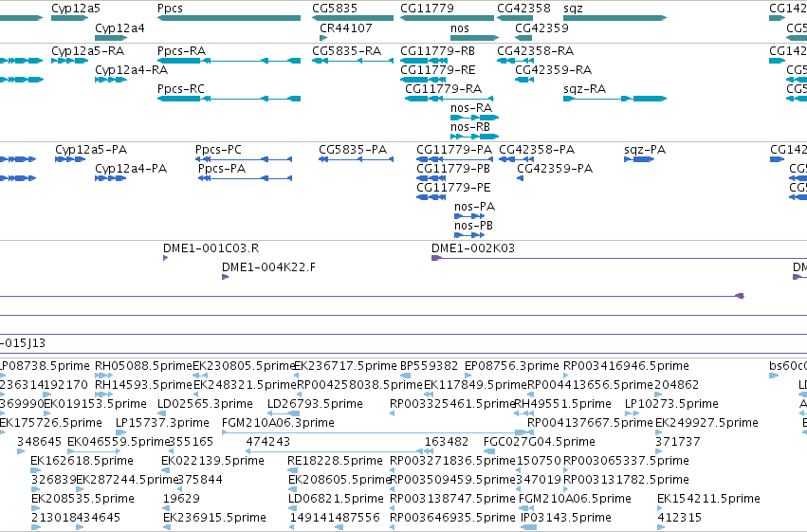Click the nos gene label
807x532 pixels.
coord(460,28)
